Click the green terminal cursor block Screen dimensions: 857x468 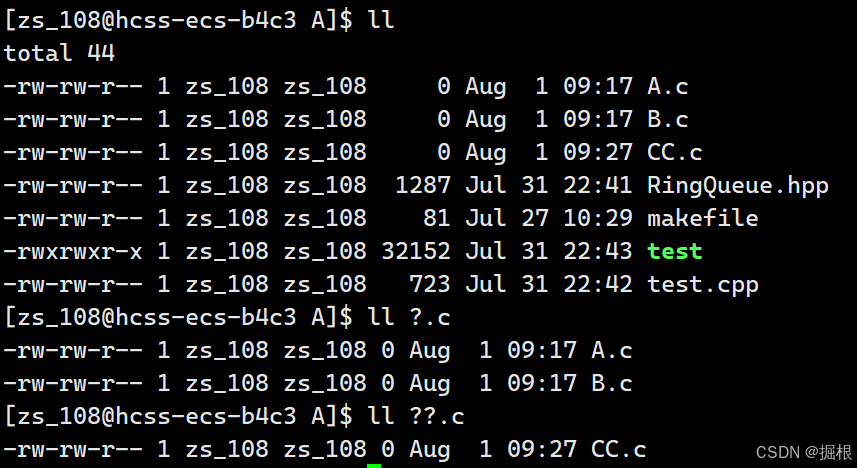point(374,466)
